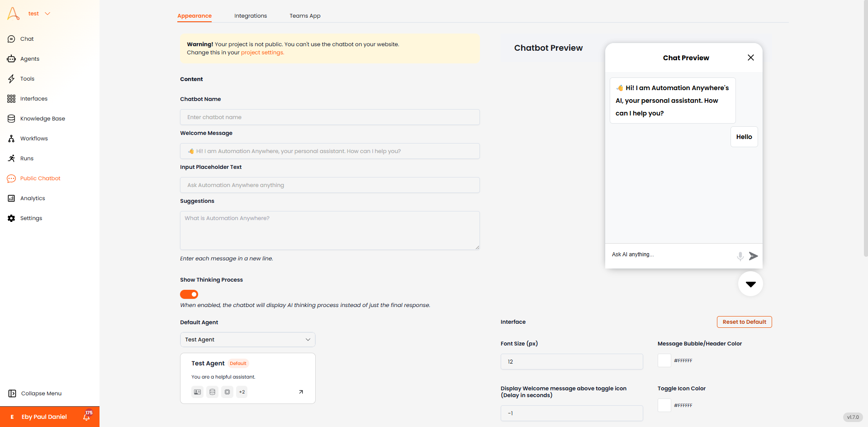Open the project settings link in the warning
Image resolution: width=868 pixels, height=427 pixels.
[x=262, y=53]
